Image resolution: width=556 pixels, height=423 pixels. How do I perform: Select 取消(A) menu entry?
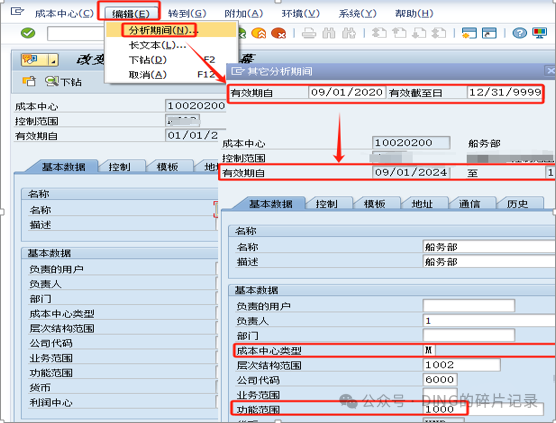(171, 75)
